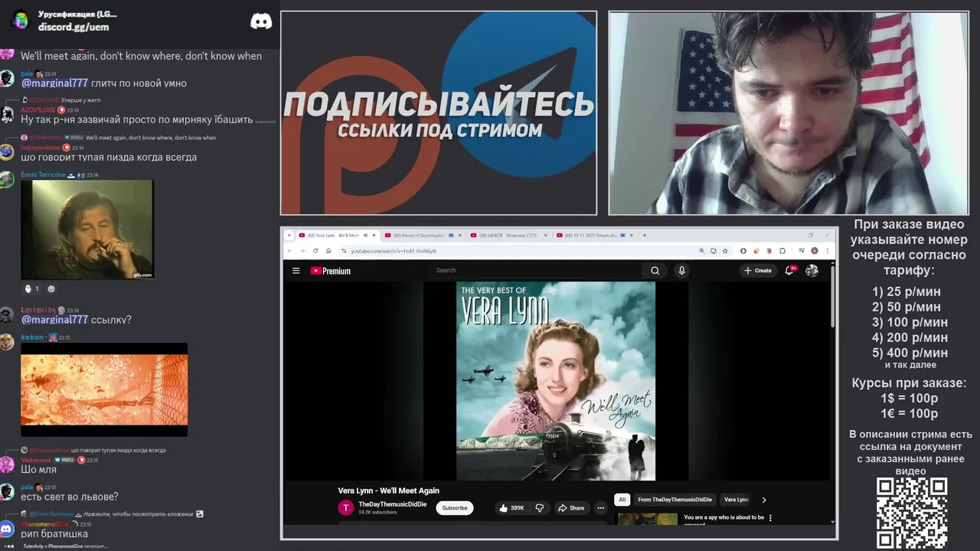The image size is (980, 551).
Task: Open the Create button menu
Action: [758, 270]
